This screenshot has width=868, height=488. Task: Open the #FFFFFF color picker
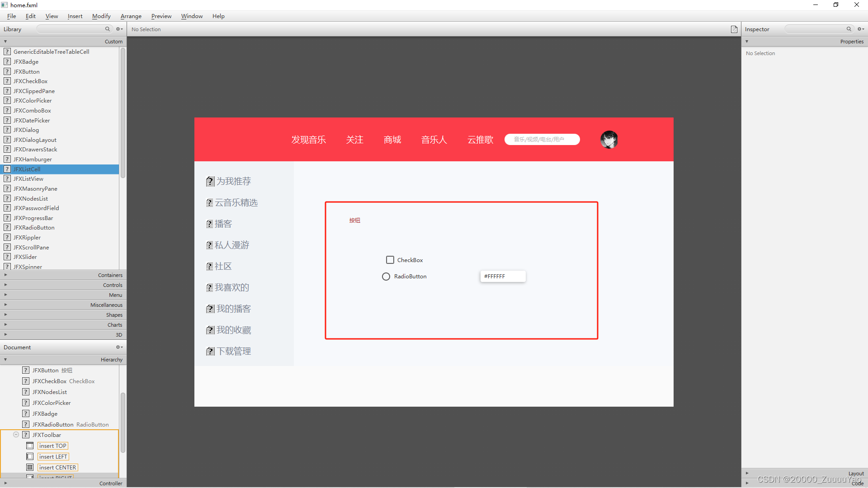point(503,277)
